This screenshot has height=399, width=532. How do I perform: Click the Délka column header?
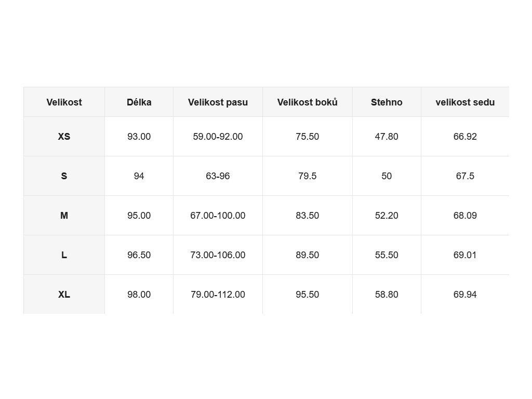point(139,102)
